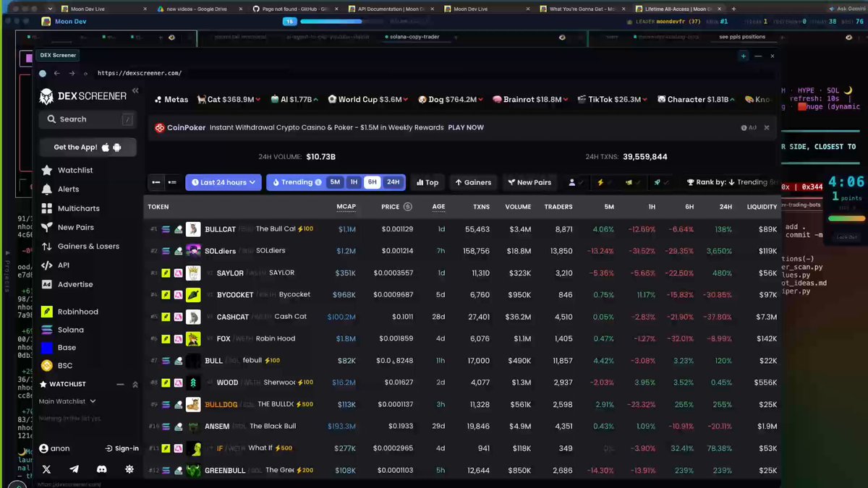868x488 pixels.
Task: Toggle the rocket launchpad filter checkbox
Action: pyautogui.click(x=660, y=182)
